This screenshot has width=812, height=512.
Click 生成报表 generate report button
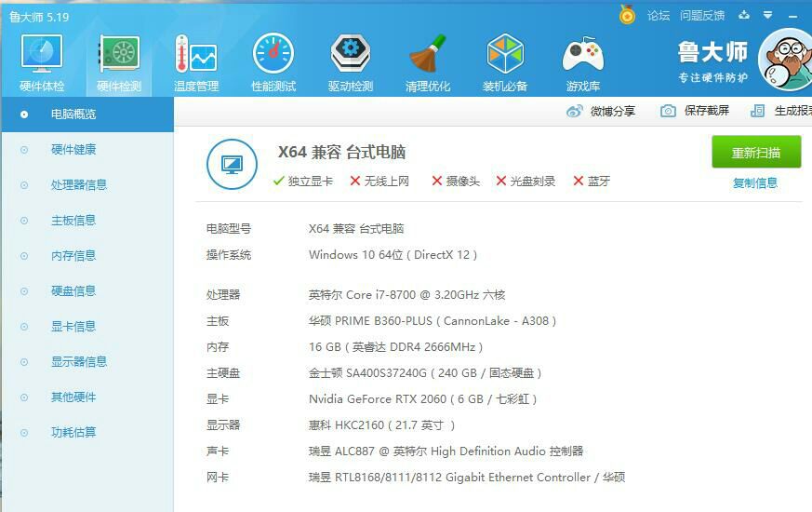click(x=781, y=111)
